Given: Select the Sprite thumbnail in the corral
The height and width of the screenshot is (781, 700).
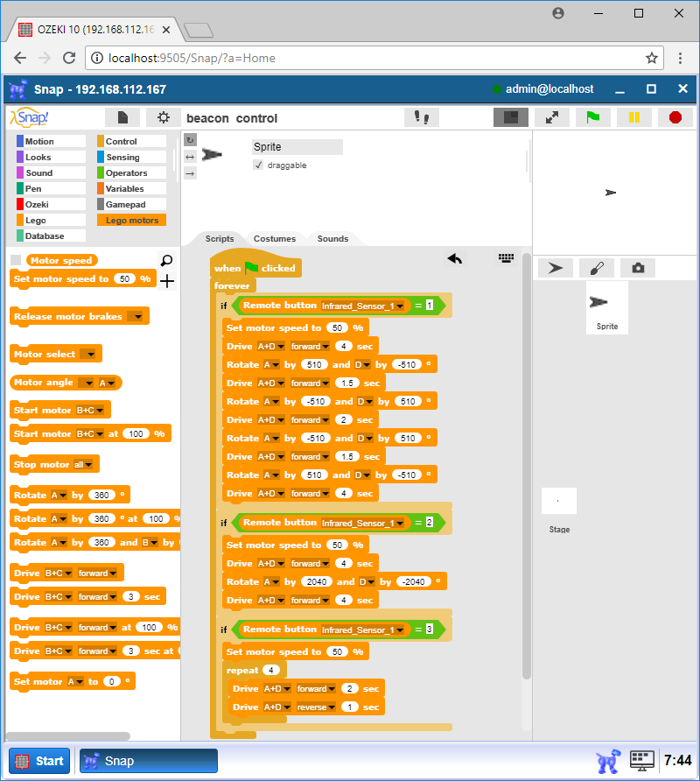Looking at the screenshot, I should click(607, 308).
